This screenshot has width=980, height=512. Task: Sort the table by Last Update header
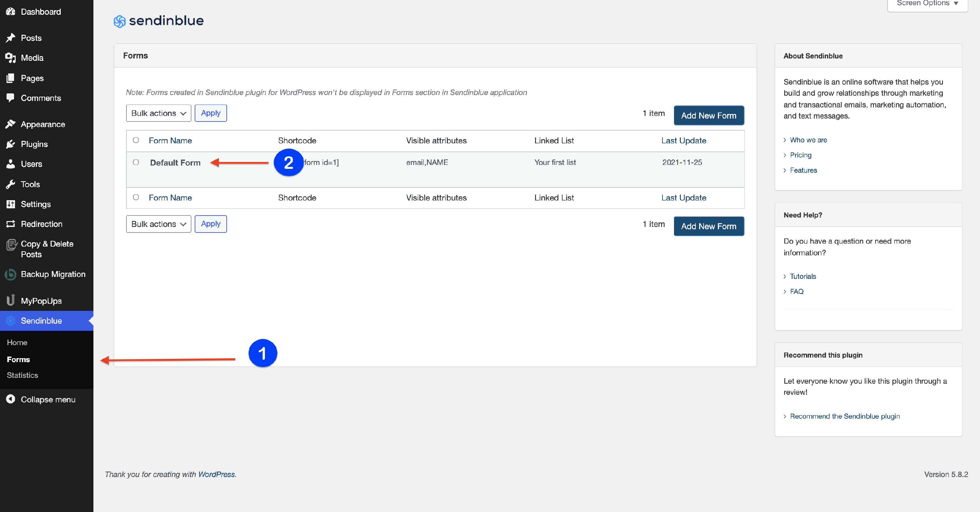683,140
